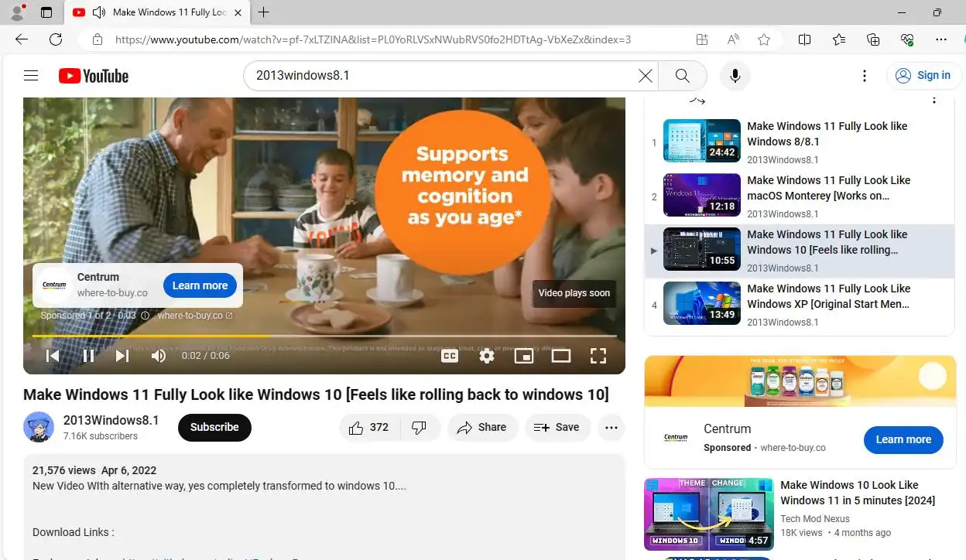Activate read aloud in address bar
This screenshot has width=966, height=560.
(733, 39)
